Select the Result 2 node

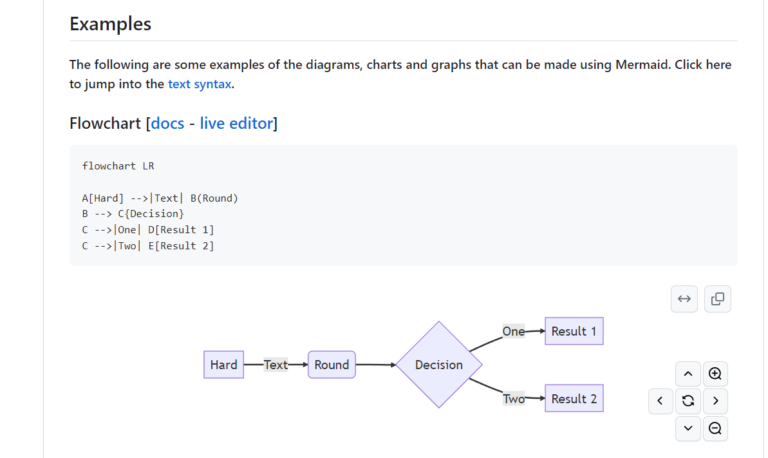[574, 399]
